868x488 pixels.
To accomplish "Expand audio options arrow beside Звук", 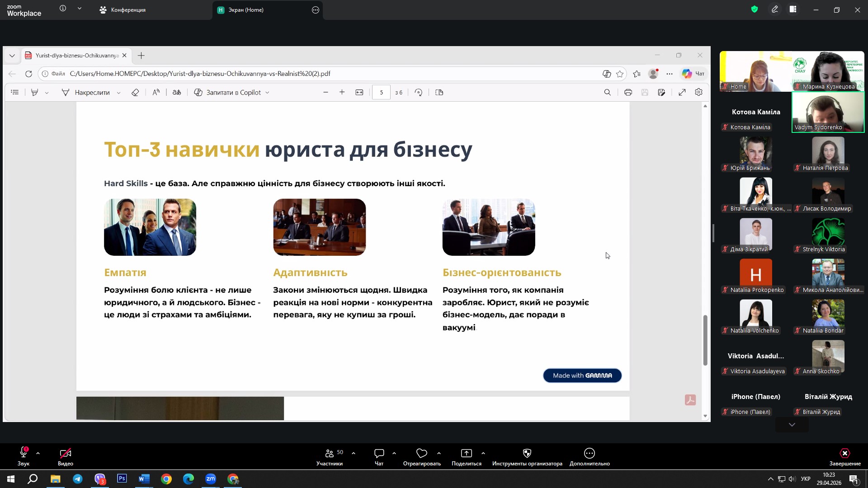I will (38, 453).
